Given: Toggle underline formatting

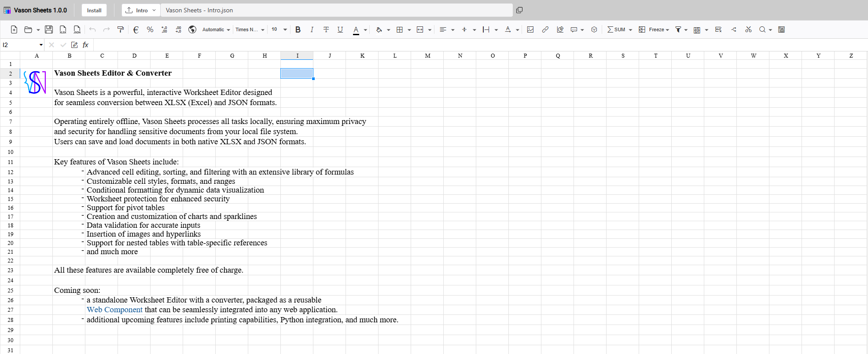Looking at the screenshot, I should pos(340,29).
